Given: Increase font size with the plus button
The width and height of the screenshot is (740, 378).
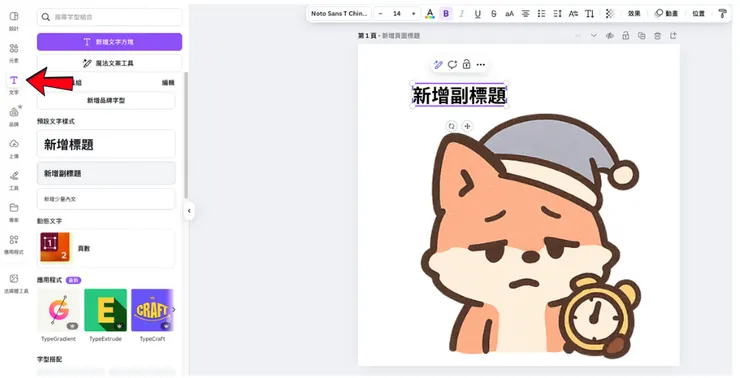Looking at the screenshot, I should (x=413, y=14).
